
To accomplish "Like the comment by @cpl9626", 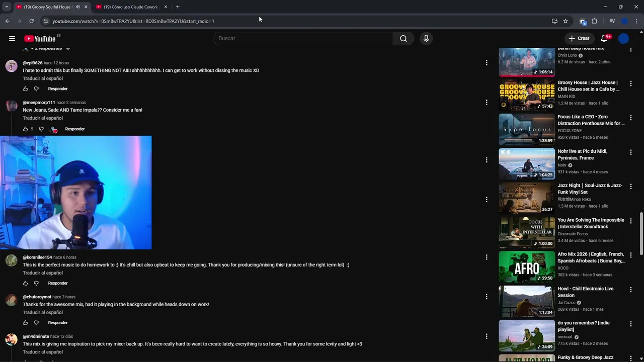I will pos(25,89).
